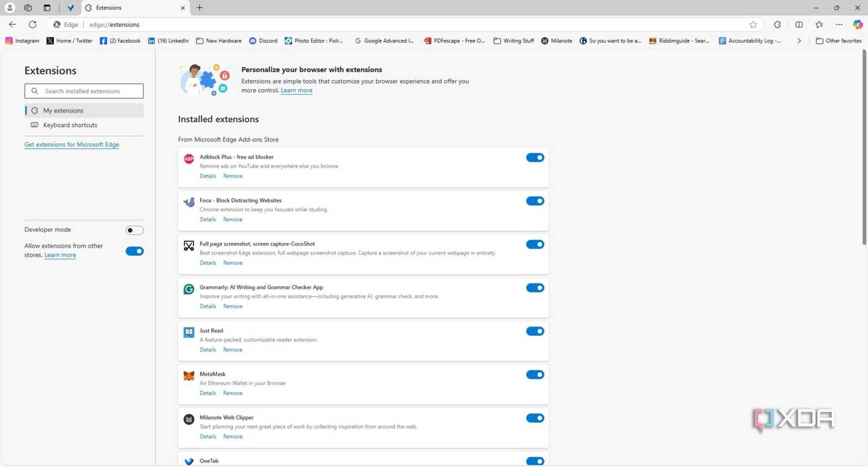Screen dimensions: 868x467
Task: Open the Discord bookmark
Action: [263, 41]
